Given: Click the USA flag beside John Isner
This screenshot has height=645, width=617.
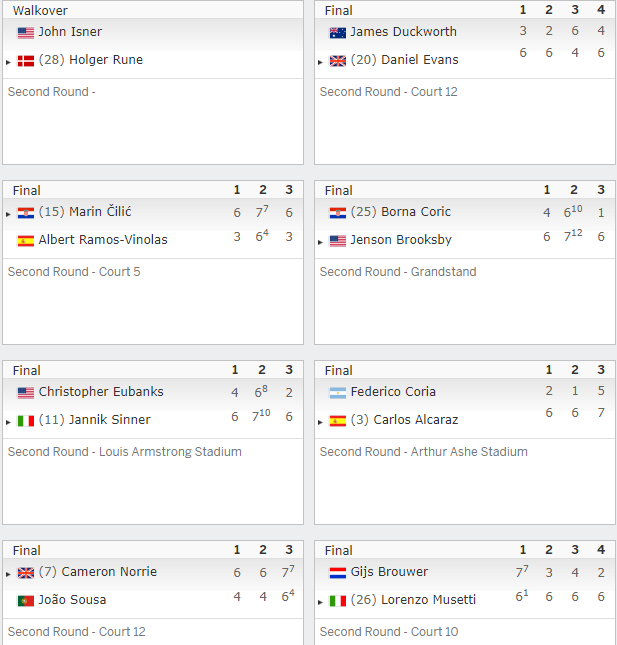Looking at the screenshot, I should point(26,32).
